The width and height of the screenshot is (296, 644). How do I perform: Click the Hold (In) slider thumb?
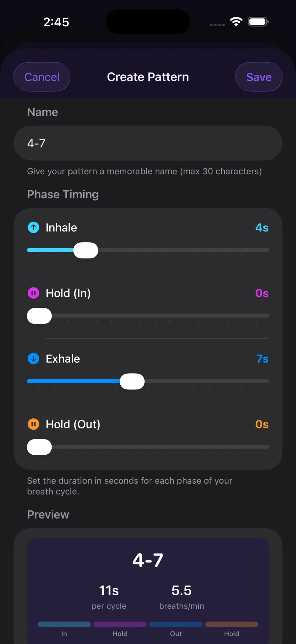click(39, 315)
